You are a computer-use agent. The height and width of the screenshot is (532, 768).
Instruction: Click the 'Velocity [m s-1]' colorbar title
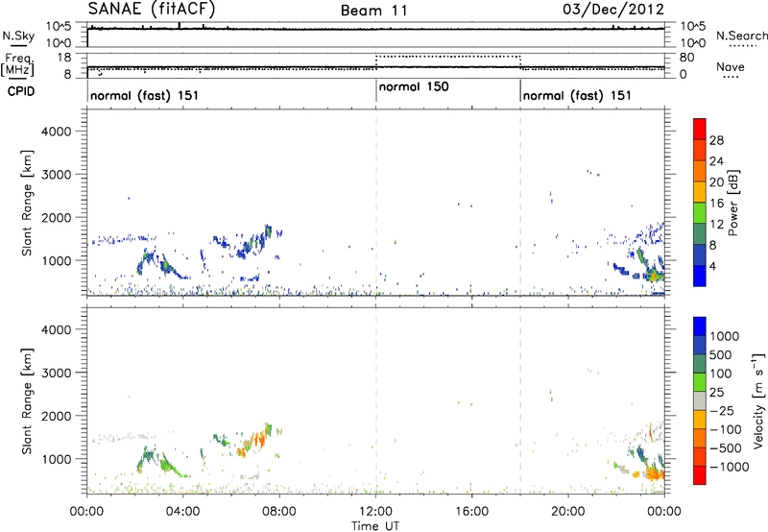coord(758,400)
